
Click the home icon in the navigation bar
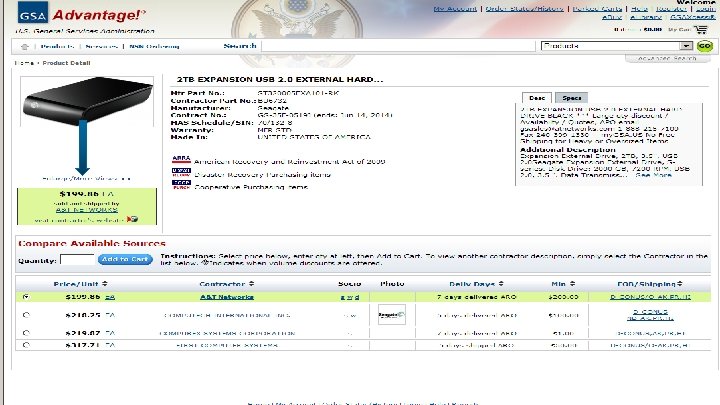click(x=25, y=46)
